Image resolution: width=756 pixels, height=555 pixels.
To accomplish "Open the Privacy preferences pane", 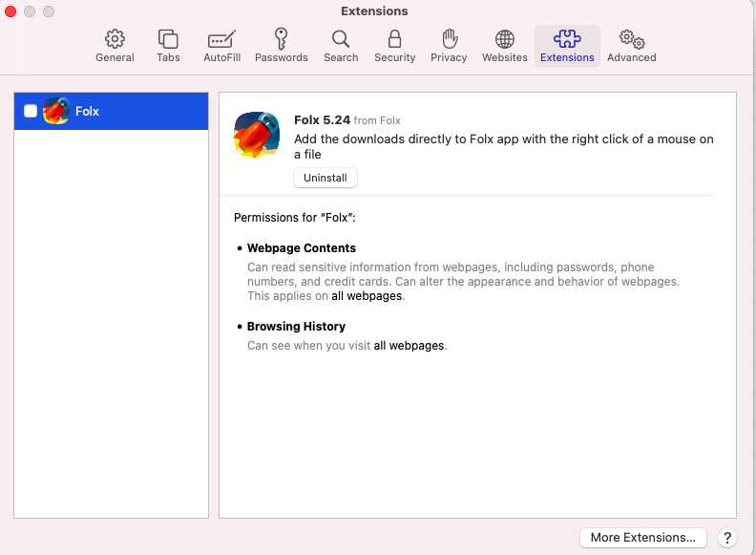I will click(x=449, y=47).
